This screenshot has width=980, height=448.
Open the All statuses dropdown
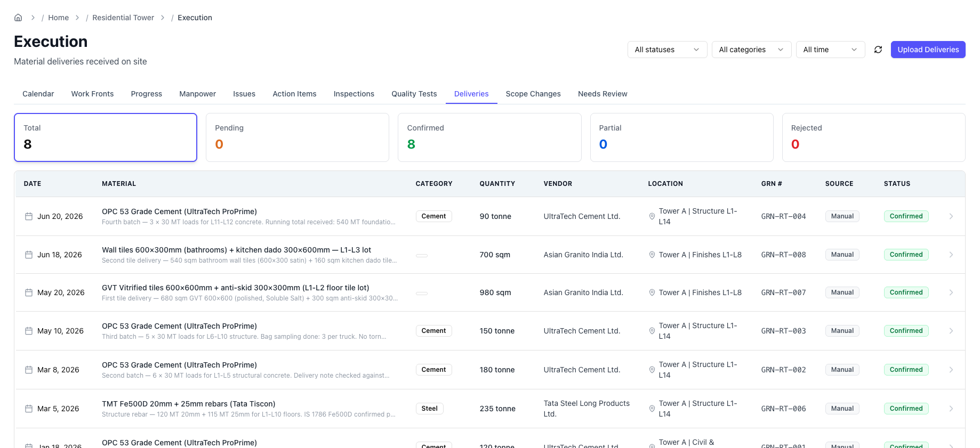click(667, 50)
